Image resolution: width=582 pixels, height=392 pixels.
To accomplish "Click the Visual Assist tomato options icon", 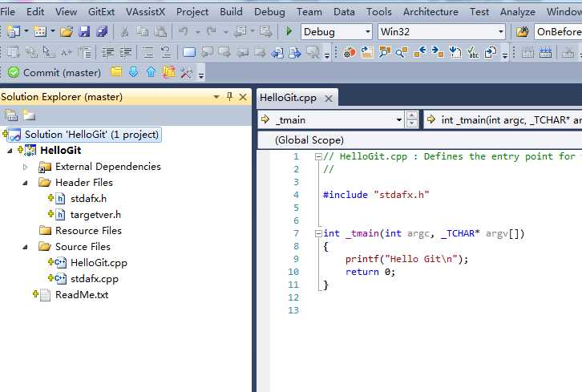I will pyautogui.click(x=350, y=52).
